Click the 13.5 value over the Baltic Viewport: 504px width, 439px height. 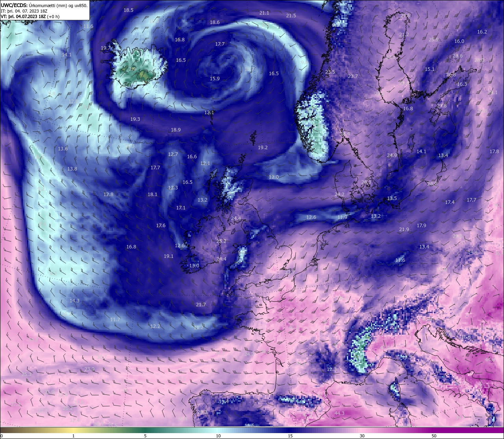click(x=392, y=198)
